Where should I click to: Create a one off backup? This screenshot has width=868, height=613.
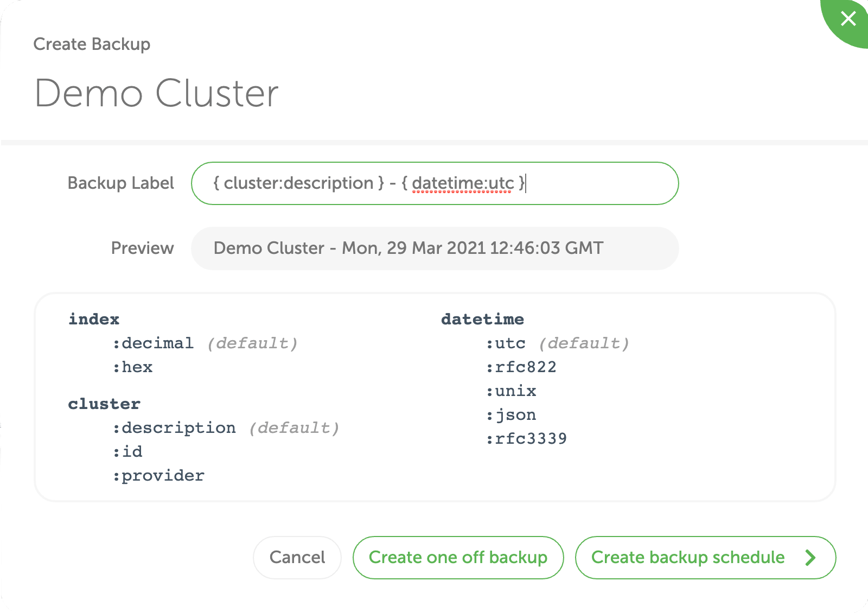[458, 557]
